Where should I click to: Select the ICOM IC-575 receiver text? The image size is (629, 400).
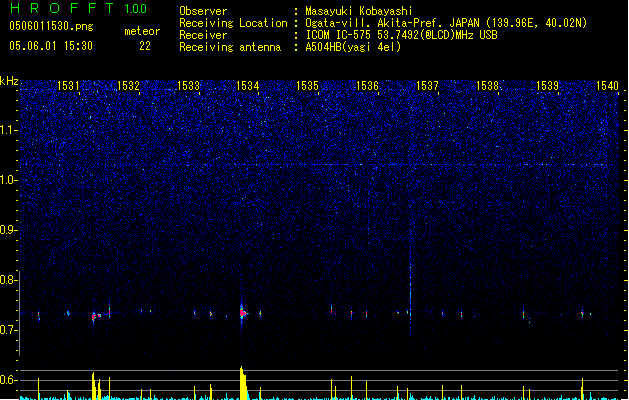pyautogui.click(x=402, y=35)
